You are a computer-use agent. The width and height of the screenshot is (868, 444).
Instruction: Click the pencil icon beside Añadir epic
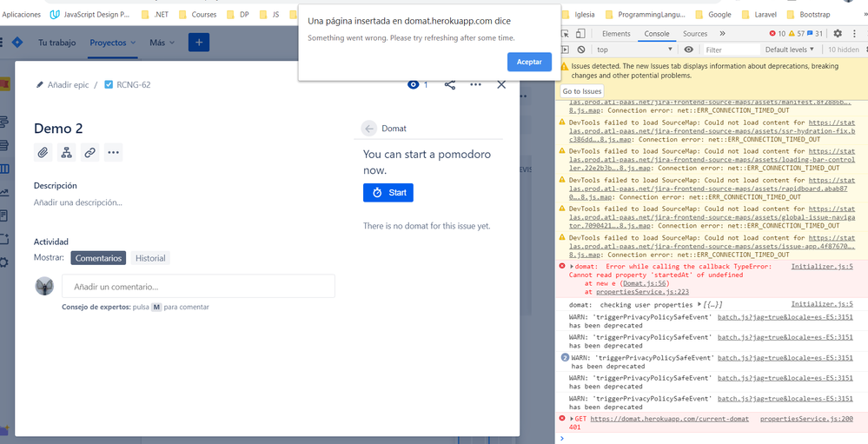(39, 84)
